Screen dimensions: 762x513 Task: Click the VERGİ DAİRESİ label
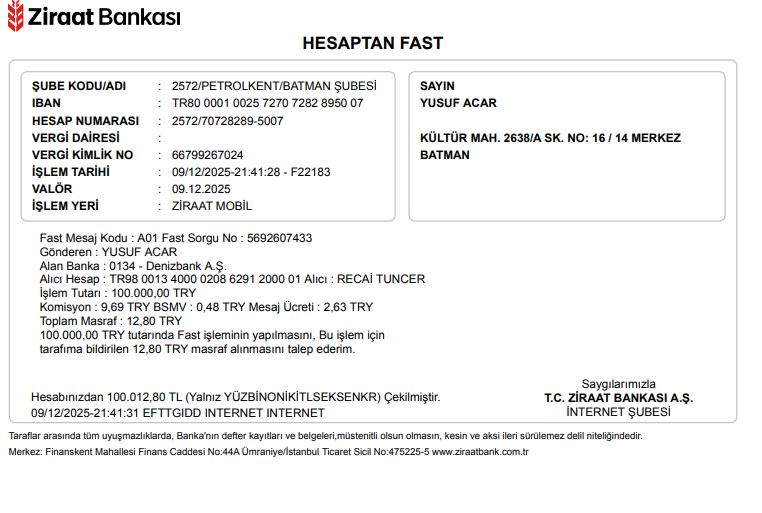[x=76, y=138]
